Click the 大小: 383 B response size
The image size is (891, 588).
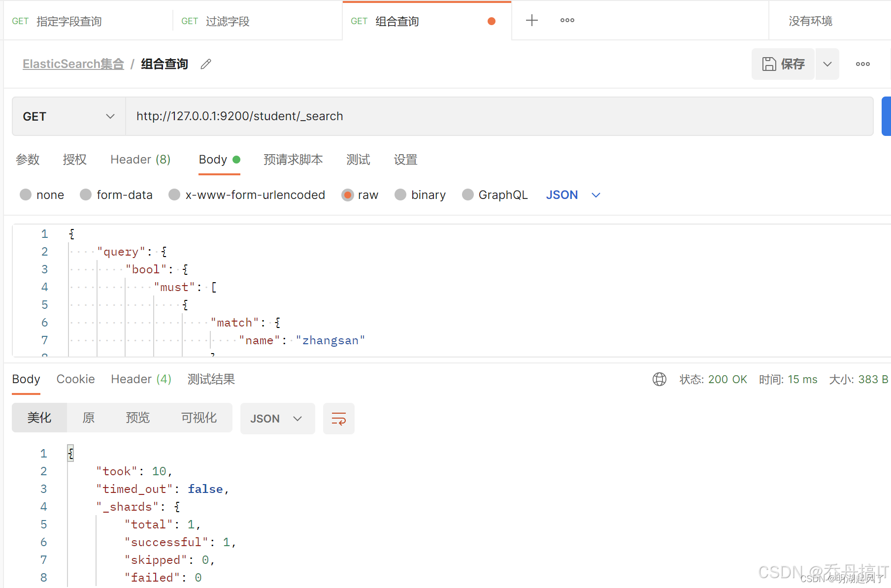click(858, 379)
